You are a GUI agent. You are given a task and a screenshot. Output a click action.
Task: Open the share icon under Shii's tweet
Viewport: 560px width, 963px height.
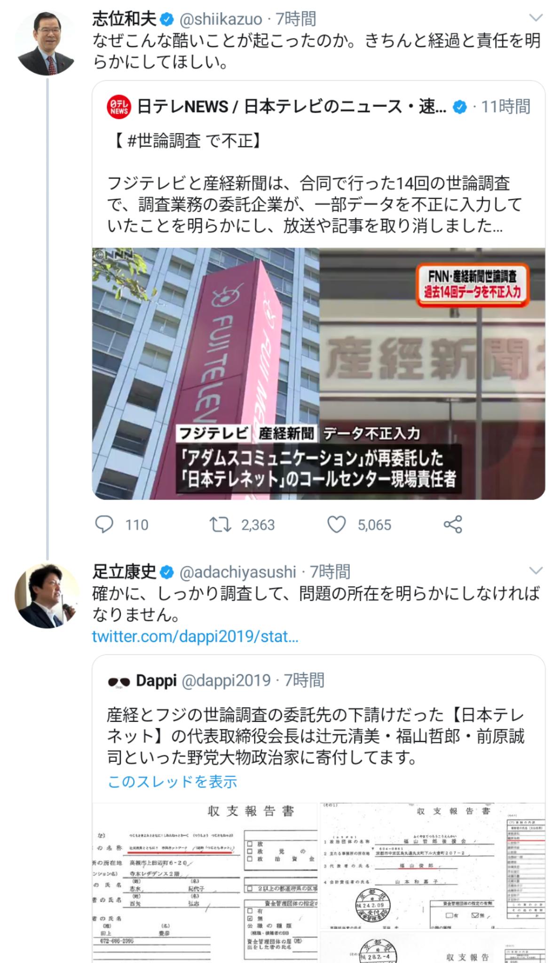453,524
